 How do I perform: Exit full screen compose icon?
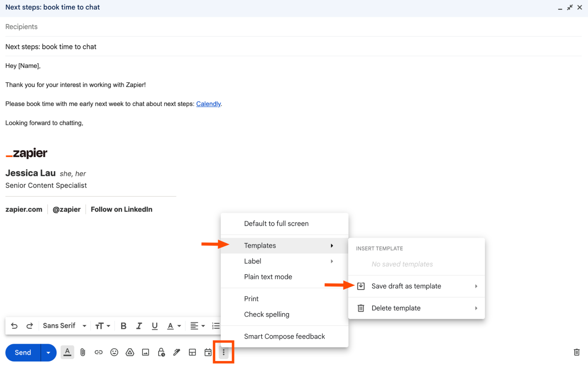(x=570, y=7)
